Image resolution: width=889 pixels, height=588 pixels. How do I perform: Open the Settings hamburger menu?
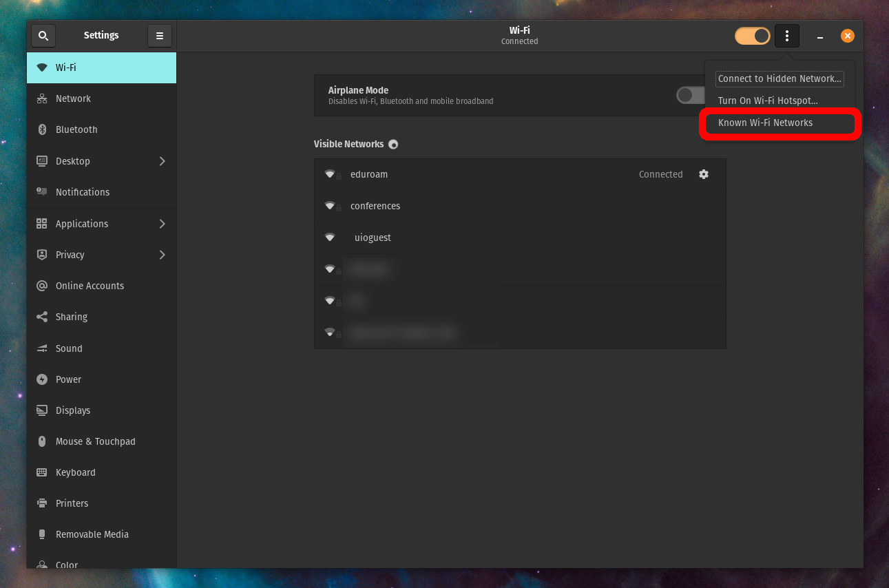click(160, 36)
